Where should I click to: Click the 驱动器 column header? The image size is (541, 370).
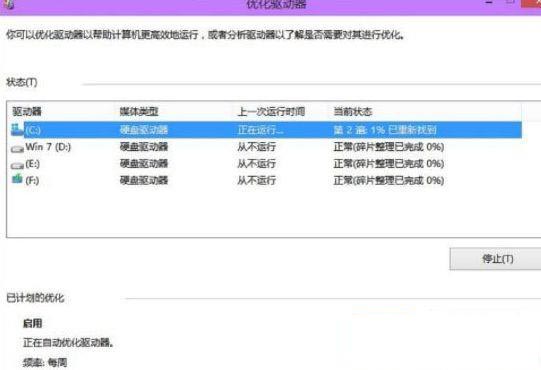pyautogui.click(x=27, y=111)
